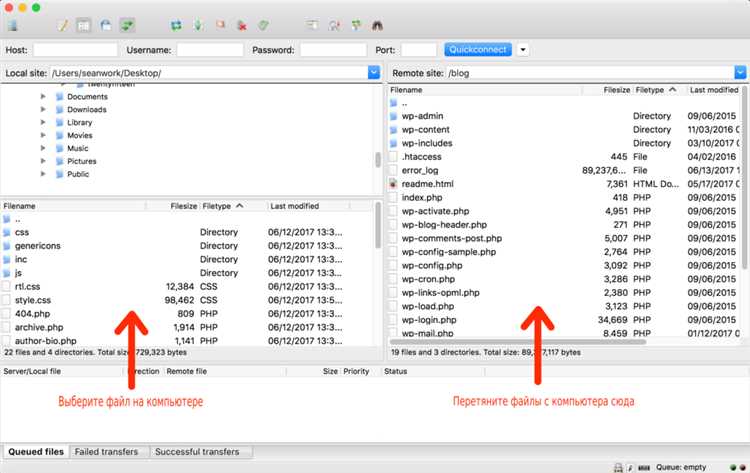Click the Quickconnect button
750x473 pixels.
[x=478, y=50]
